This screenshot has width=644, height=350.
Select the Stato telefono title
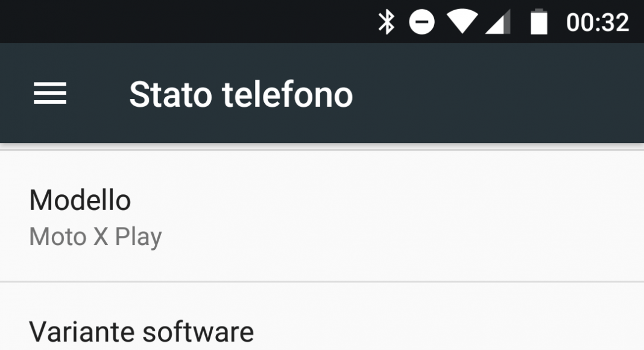pyautogui.click(x=241, y=95)
